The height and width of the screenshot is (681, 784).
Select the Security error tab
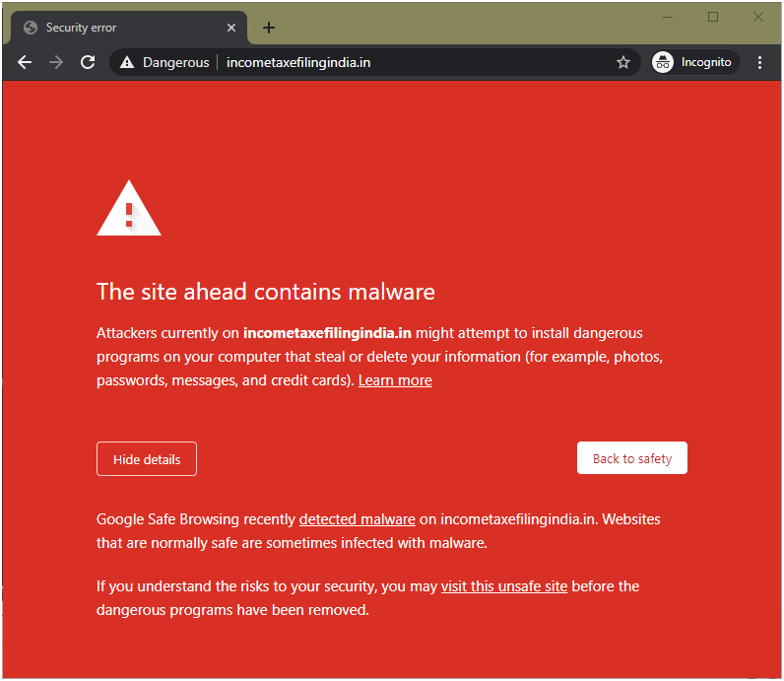pos(128,28)
